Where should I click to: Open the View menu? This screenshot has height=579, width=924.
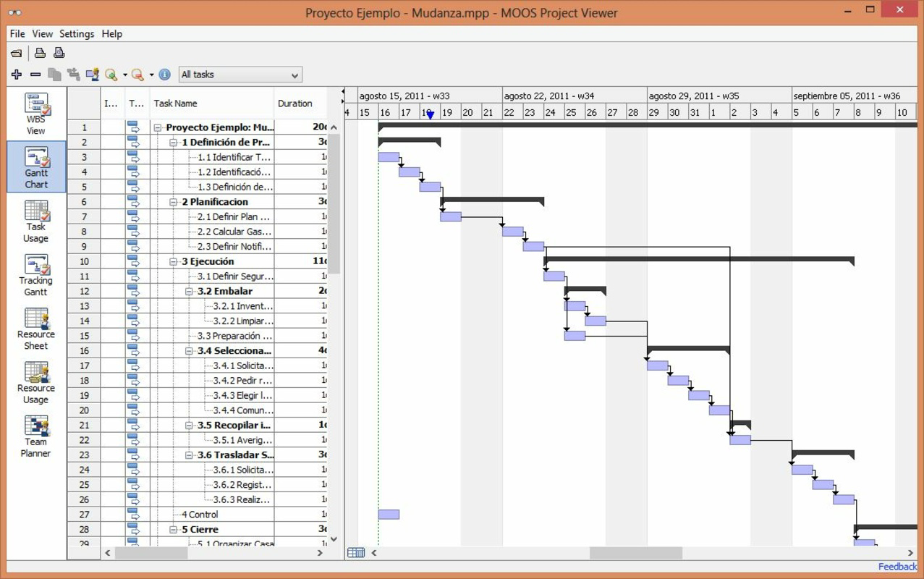(x=42, y=33)
